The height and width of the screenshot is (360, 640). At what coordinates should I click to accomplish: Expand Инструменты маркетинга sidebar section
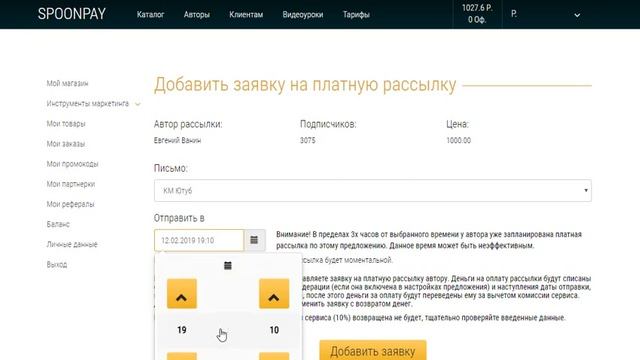point(93,104)
